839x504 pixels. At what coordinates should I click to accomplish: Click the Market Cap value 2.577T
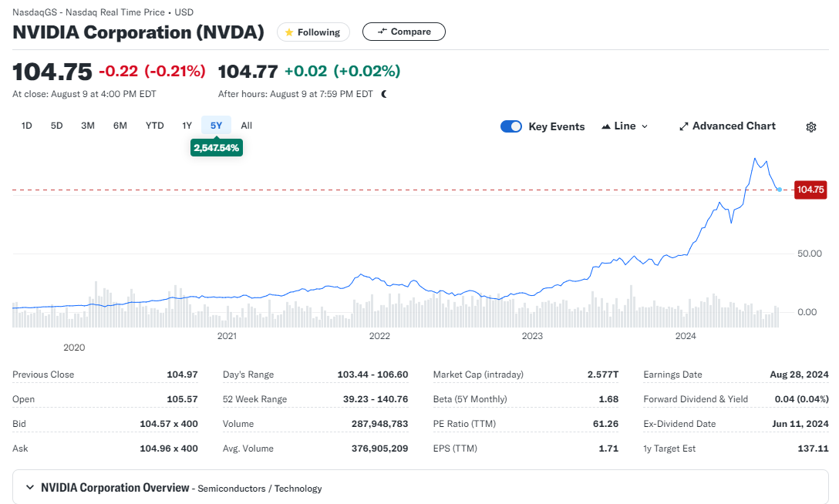[x=603, y=375]
